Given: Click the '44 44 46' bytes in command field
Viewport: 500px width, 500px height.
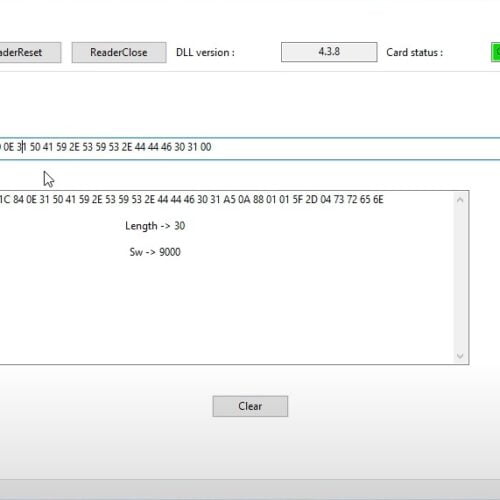Looking at the screenshot, I should (153, 147).
